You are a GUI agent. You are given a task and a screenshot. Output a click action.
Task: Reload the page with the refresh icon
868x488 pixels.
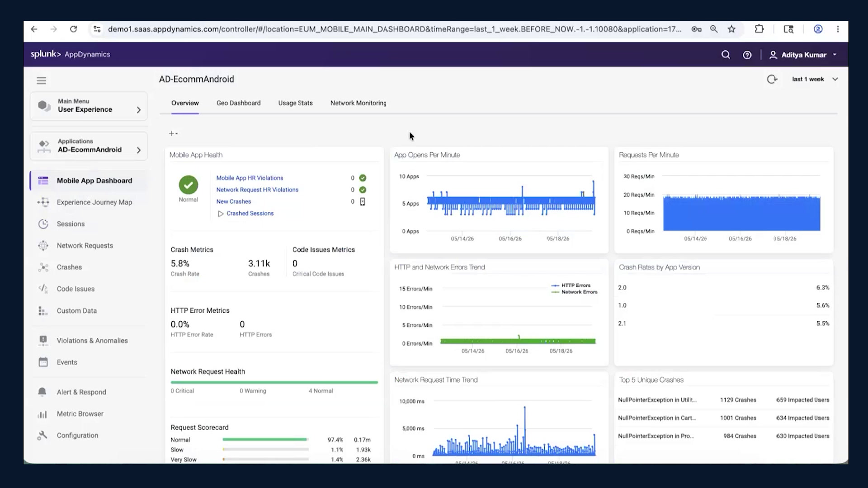tap(73, 29)
